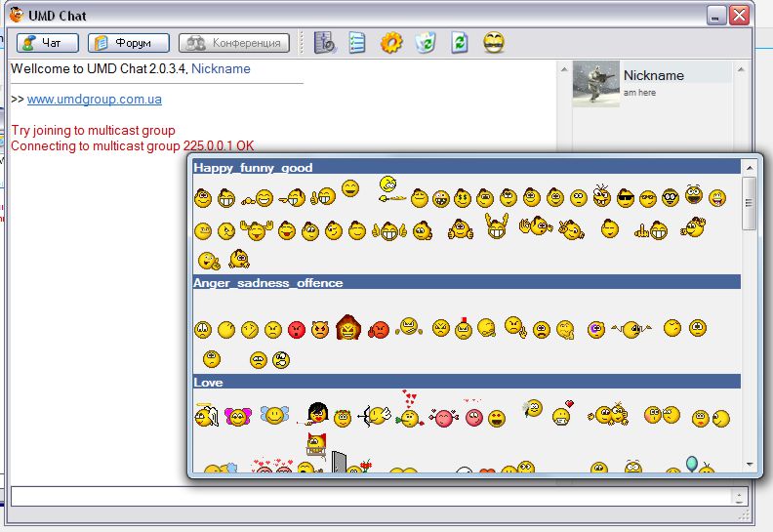Click the green refresh arrows toolbar icon

point(459,42)
